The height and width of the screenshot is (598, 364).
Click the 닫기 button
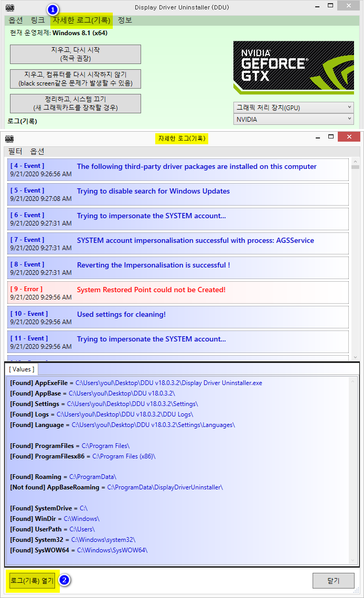pyautogui.click(x=334, y=581)
